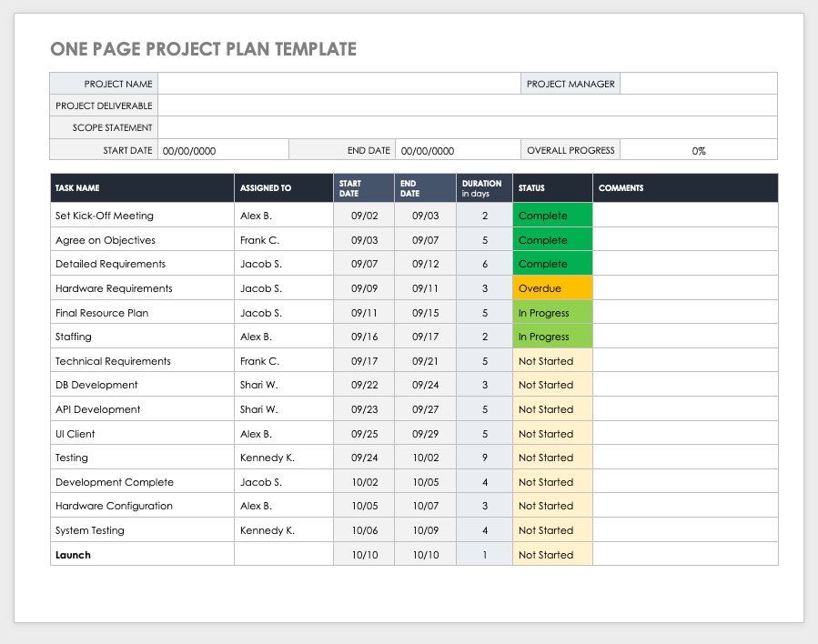Select the Scope Statement field
The image size is (818, 644).
(468, 128)
